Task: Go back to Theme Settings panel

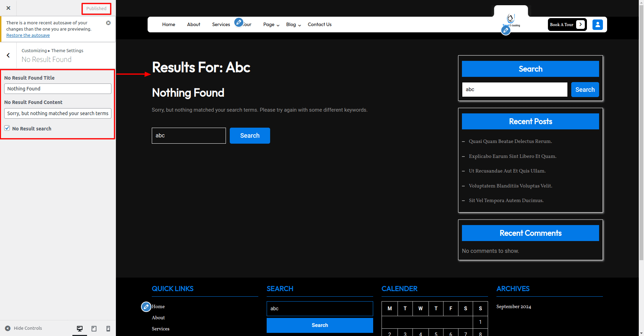Action: [x=8, y=55]
